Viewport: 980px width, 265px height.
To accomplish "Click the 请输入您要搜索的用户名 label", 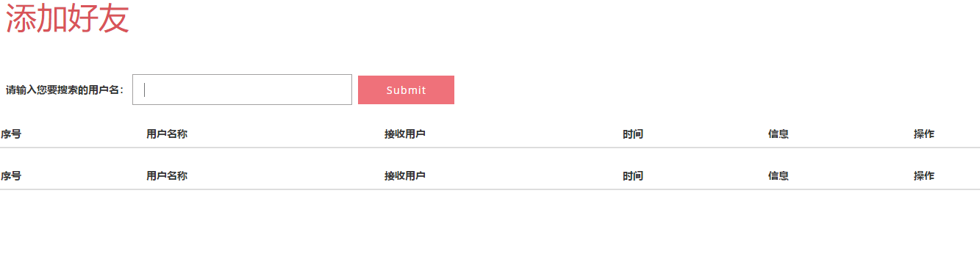I will [65, 90].
